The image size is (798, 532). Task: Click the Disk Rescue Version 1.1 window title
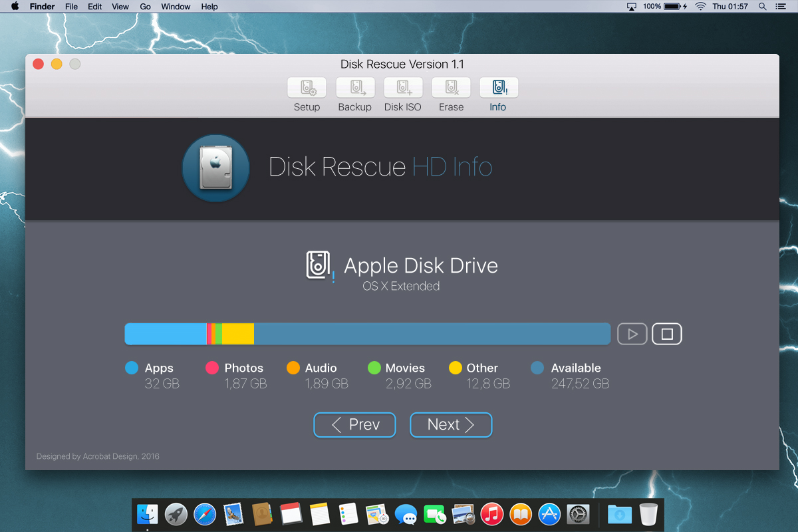coord(402,64)
